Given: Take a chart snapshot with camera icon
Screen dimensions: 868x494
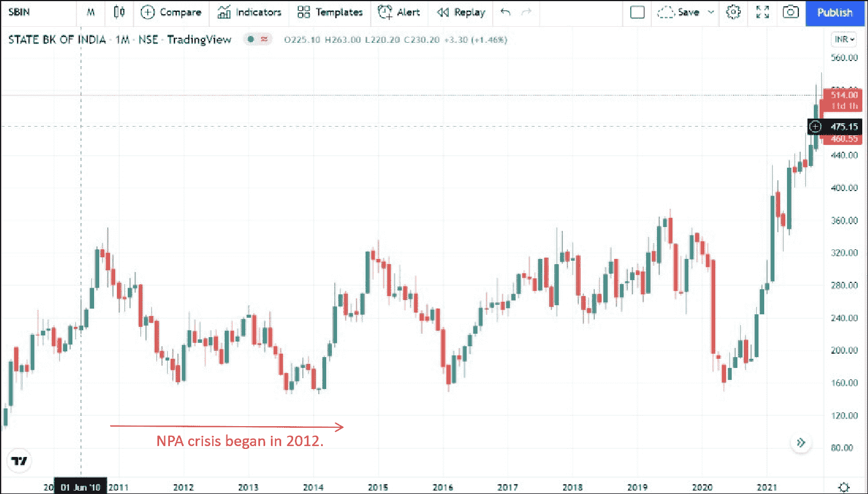Looking at the screenshot, I should [x=790, y=12].
